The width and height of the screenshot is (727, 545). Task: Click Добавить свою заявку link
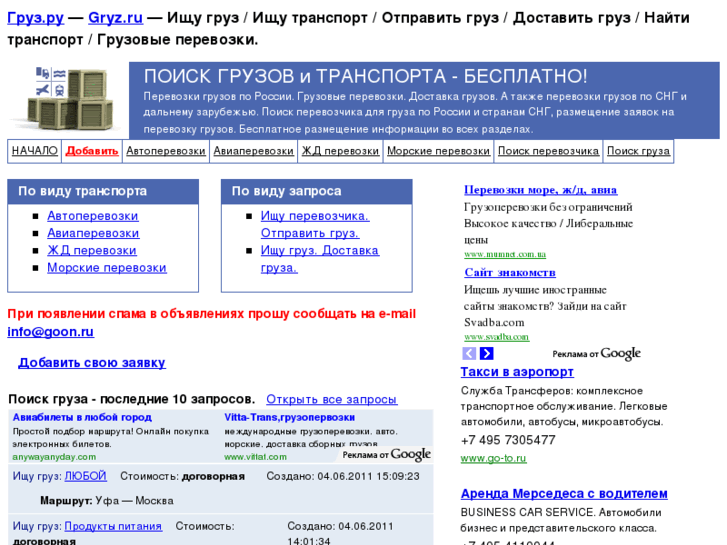(x=92, y=363)
